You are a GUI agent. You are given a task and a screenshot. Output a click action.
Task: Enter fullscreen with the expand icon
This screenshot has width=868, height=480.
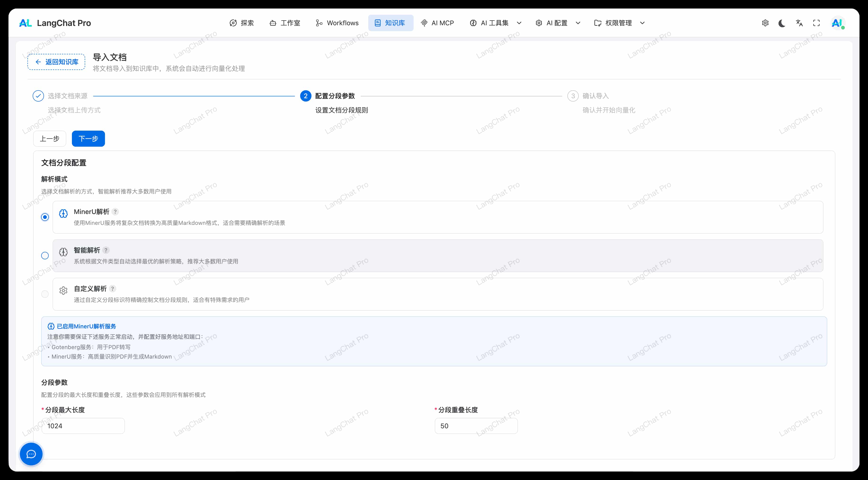click(x=816, y=23)
